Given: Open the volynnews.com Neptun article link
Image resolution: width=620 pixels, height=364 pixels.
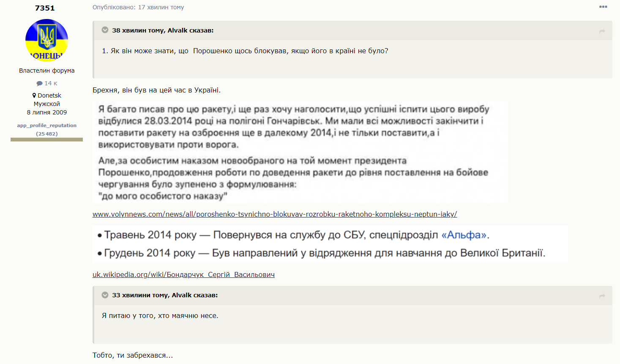Looking at the screenshot, I should click(x=275, y=214).
